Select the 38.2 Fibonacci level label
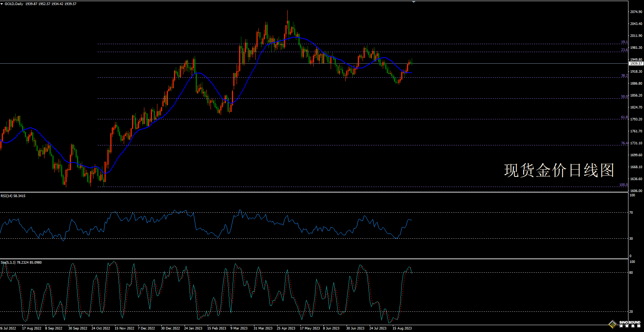 624,76
